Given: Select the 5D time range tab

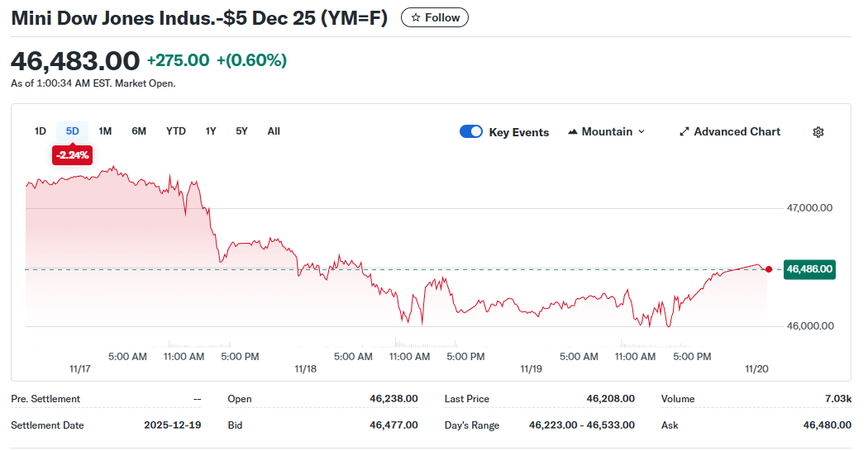Looking at the screenshot, I should coord(73,131).
